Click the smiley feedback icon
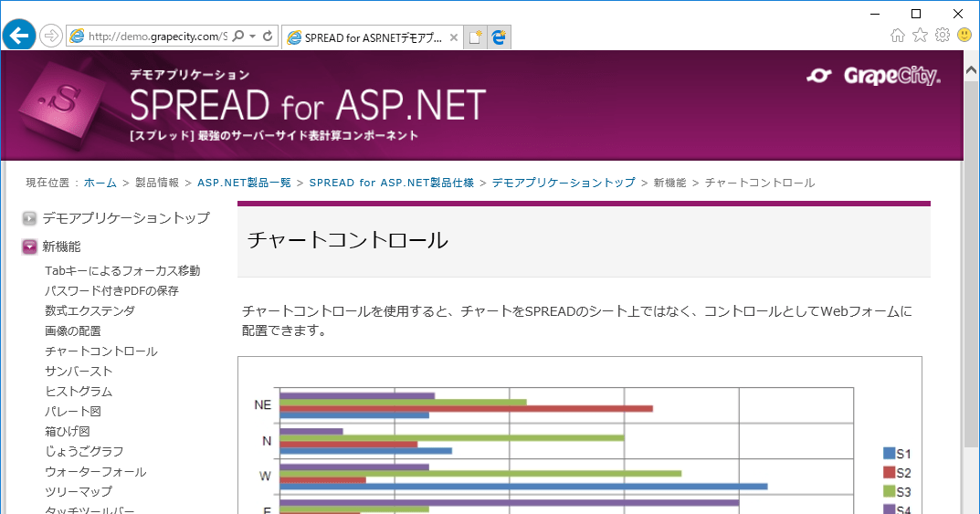Screen dimensions: 980x514 click(964, 35)
